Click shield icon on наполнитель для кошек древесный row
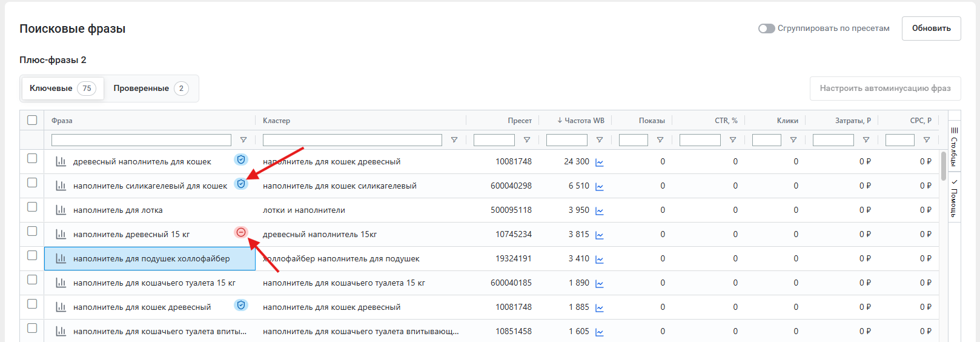Image resolution: width=980 pixels, height=342 pixels. pyautogui.click(x=241, y=305)
